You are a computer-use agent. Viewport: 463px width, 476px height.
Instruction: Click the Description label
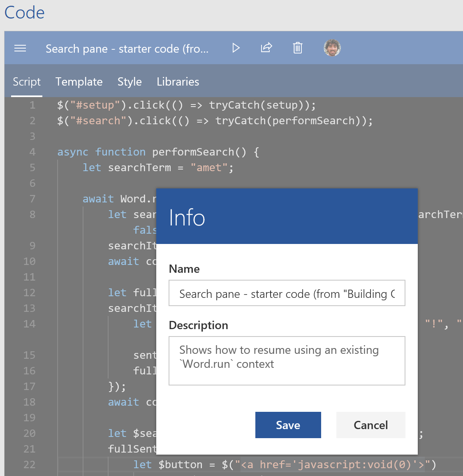coord(199,325)
